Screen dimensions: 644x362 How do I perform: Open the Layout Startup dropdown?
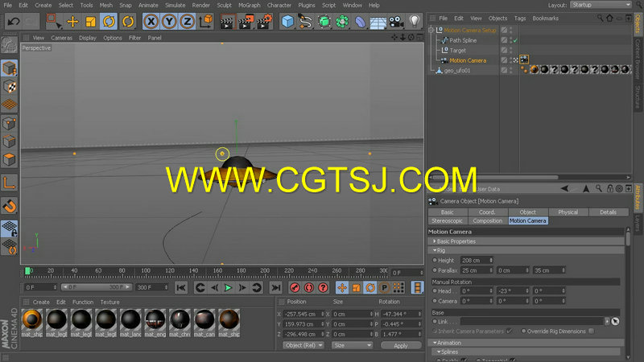tap(601, 5)
